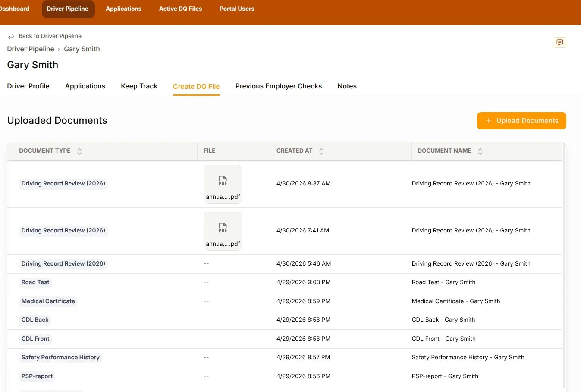The height and width of the screenshot is (392, 581).
Task: Click 'CDL Back - Gary Smith' document name
Action: [443, 320]
